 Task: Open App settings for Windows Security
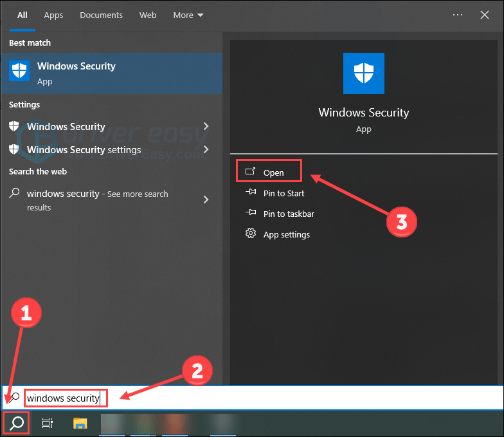[287, 234]
